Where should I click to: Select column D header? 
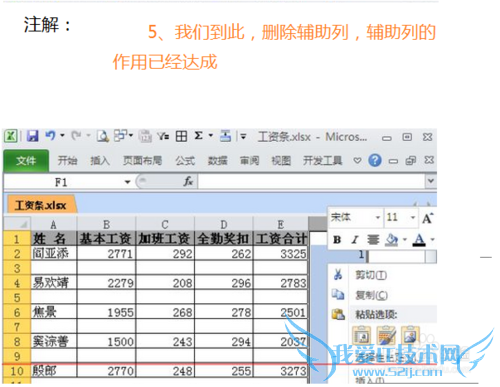click(224, 225)
